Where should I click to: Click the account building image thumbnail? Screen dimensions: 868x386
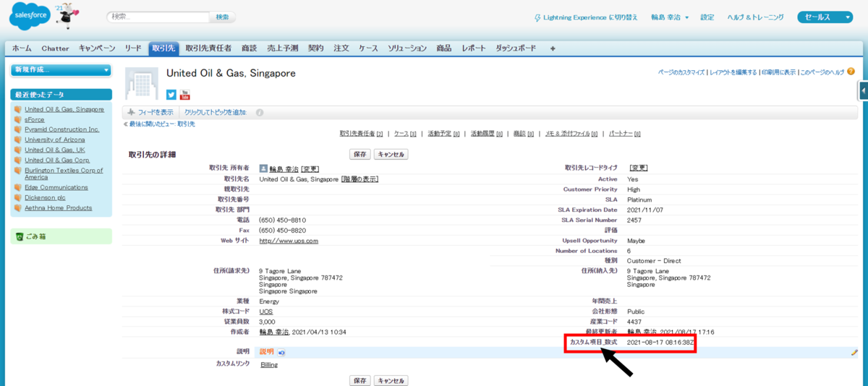(141, 83)
